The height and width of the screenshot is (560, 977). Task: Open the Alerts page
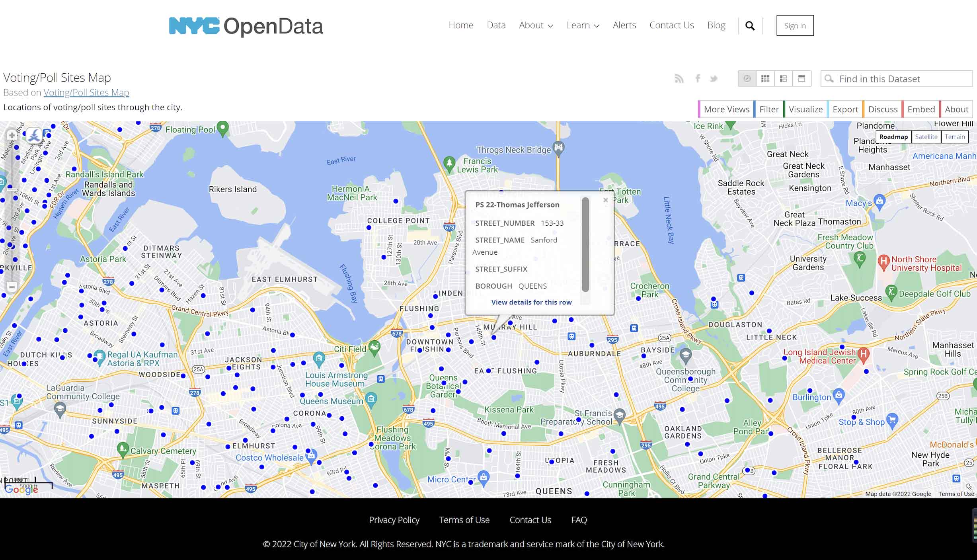[624, 25]
